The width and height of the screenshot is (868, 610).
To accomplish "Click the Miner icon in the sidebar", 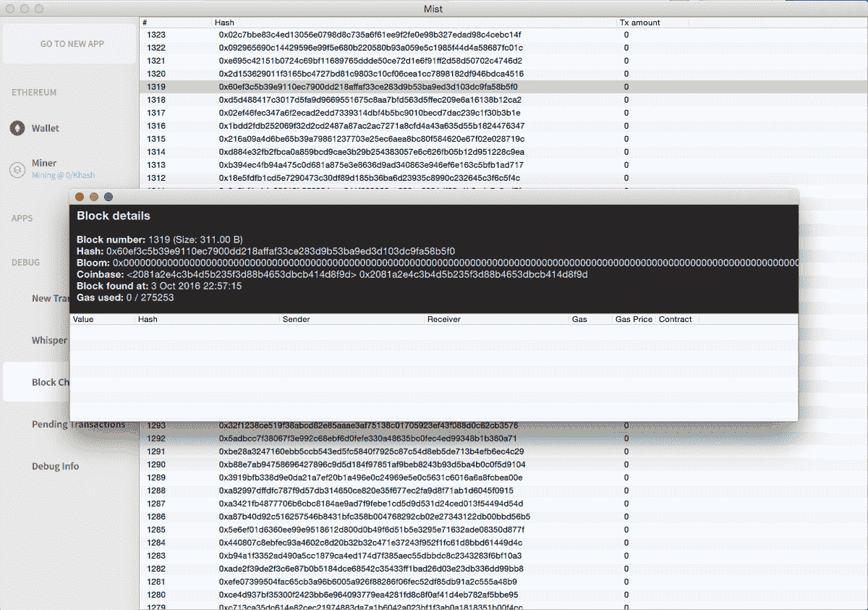I will click(17, 169).
